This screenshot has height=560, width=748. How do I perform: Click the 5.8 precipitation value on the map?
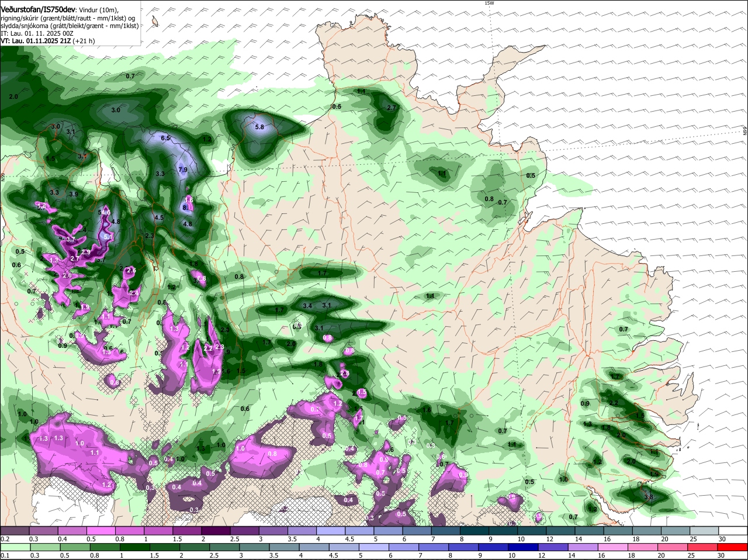point(259,126)
